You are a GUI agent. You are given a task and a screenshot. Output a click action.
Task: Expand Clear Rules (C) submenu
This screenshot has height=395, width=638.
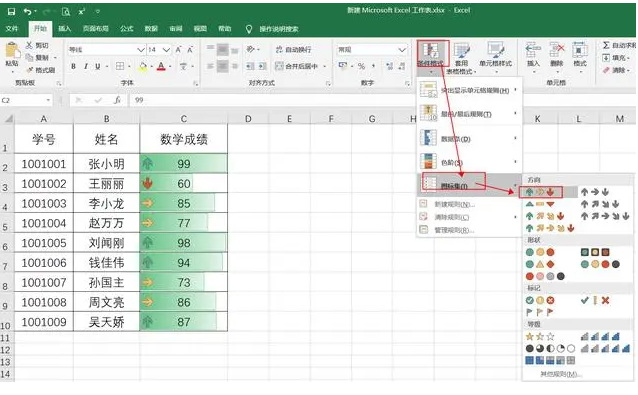469,217
